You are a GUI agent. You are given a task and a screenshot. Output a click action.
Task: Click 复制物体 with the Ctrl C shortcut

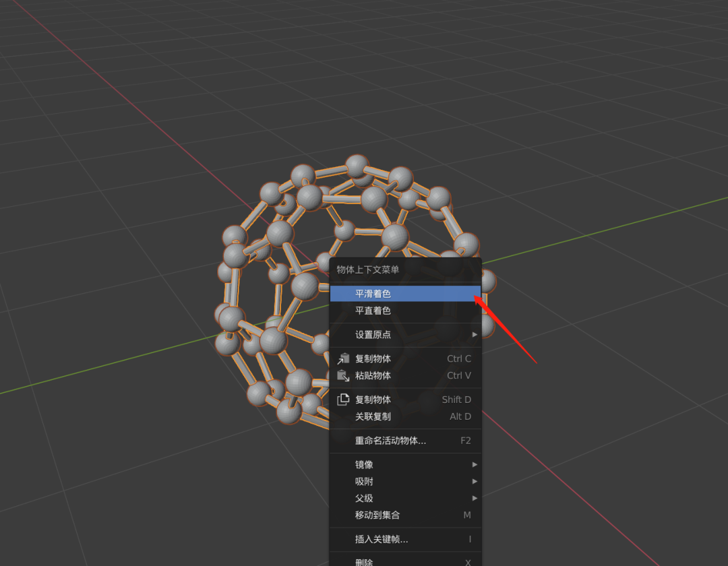tap(405, 358)
